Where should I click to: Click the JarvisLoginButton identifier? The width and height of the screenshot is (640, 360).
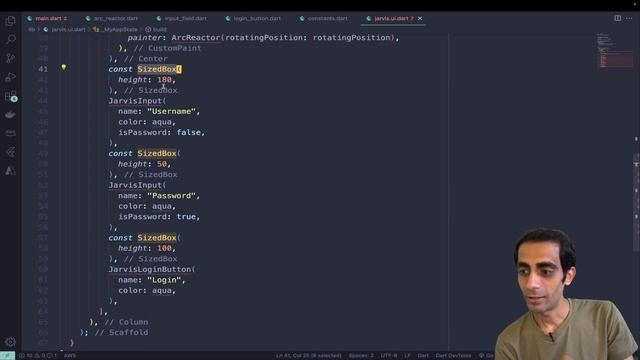pyautogui.click(x=150, y=269)
